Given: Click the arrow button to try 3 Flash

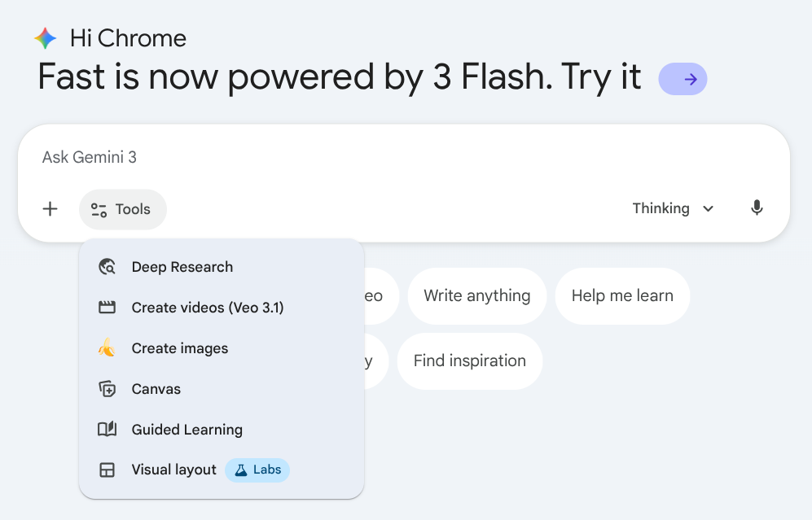Looking at the screenshot, I should pyautogui.click(x=683, y=79).
